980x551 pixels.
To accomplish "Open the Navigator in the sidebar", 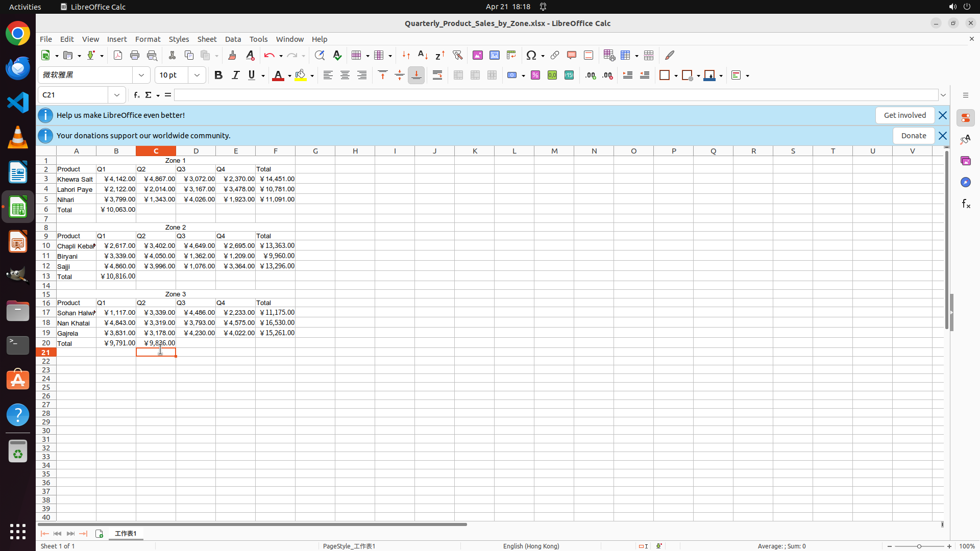I will [x=965, y=182].
